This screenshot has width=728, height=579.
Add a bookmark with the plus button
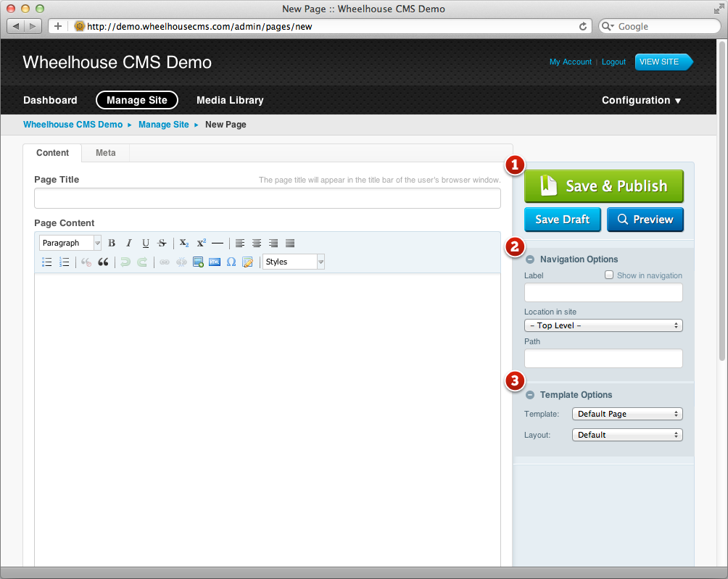pos(57,26)
